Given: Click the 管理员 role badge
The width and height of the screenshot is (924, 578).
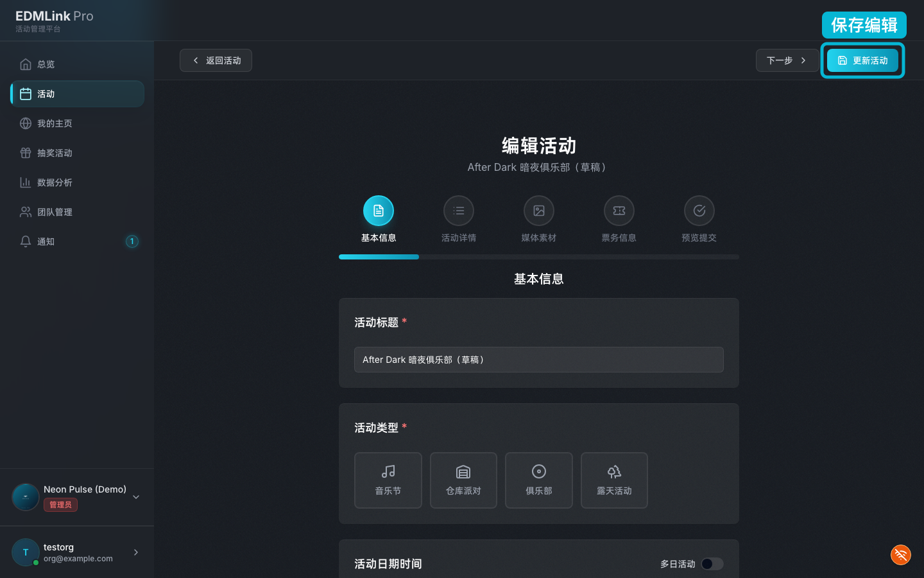Looking at the screenshot, I should click(x=60, y=505).
